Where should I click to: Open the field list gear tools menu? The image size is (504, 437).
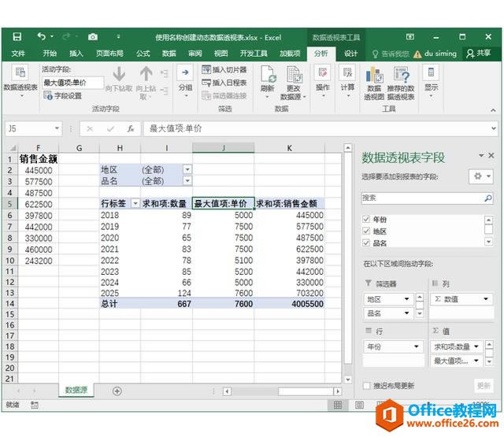click(x=481, y=176)
